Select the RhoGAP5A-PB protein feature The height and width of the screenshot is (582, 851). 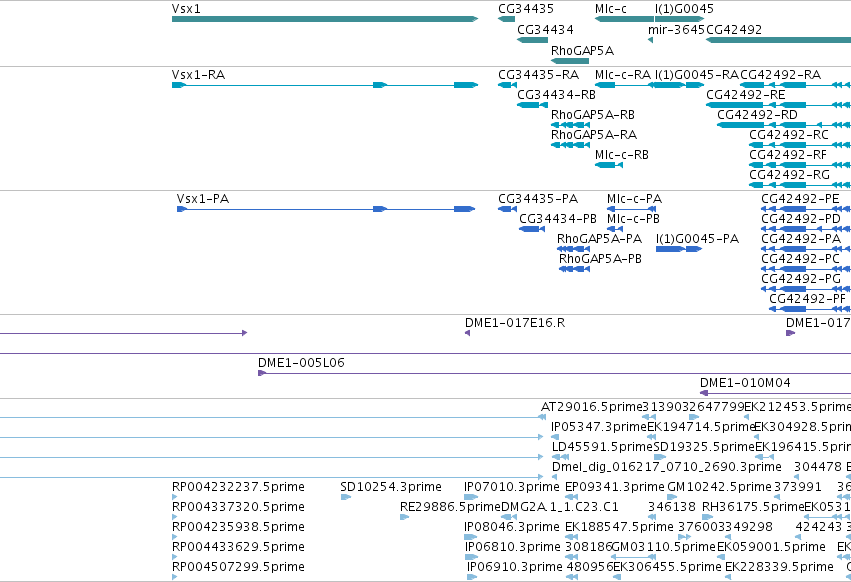click(x=574, y=269)
